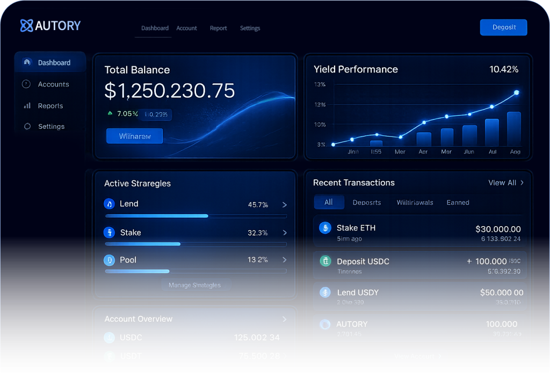550x392 pixels.
Task: Expand the Stake strategy chevron
Action: click(x=285, y=233)
